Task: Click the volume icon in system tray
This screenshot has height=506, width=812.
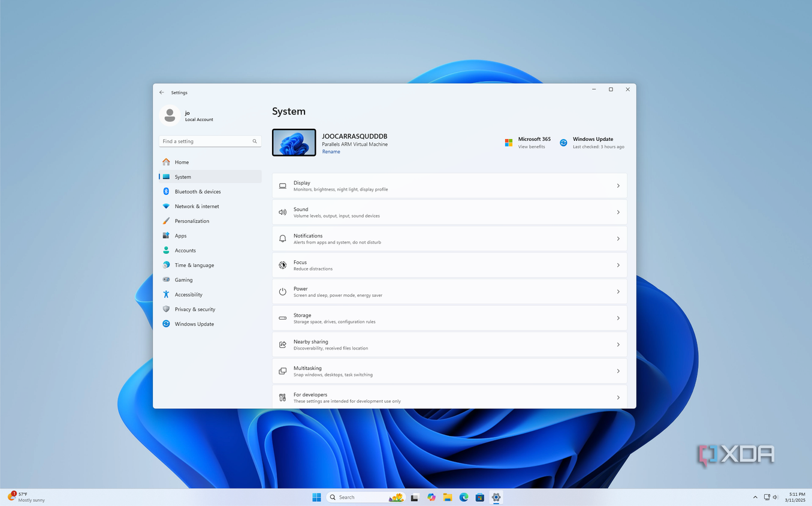Action: coord(775,497)
